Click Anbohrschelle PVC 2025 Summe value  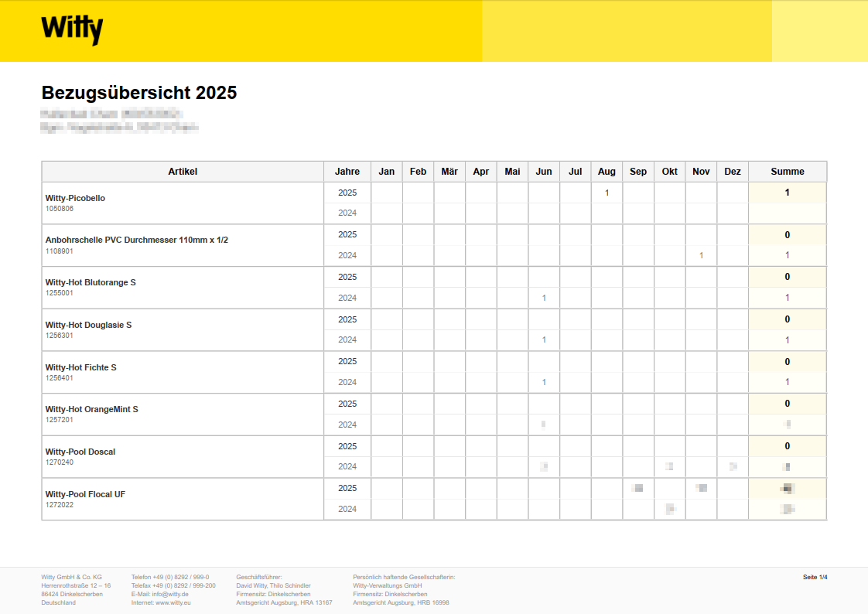788,235
